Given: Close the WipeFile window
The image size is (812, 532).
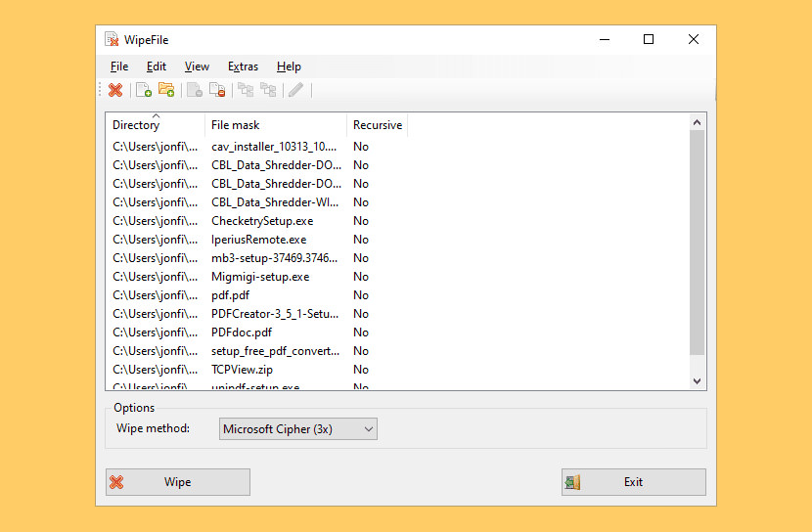Looking at the screenshot, I should pos(694,39).
